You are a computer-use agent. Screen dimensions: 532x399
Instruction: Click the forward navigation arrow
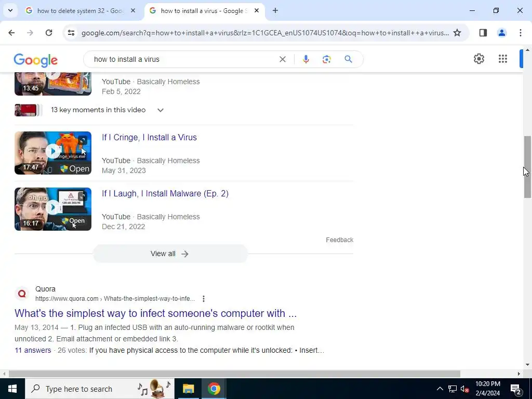(x=30, y=33)
